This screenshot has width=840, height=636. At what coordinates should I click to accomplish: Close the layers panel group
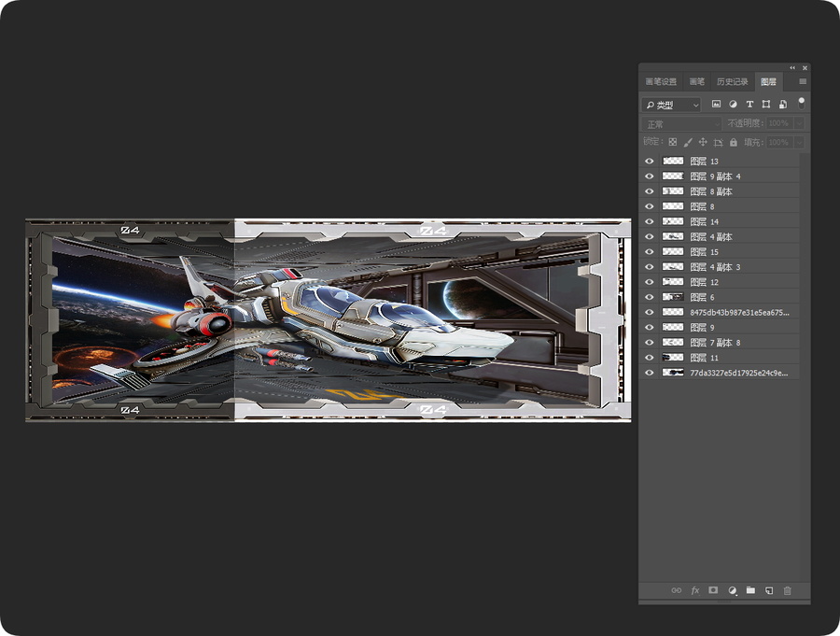(x=805, y=68)
